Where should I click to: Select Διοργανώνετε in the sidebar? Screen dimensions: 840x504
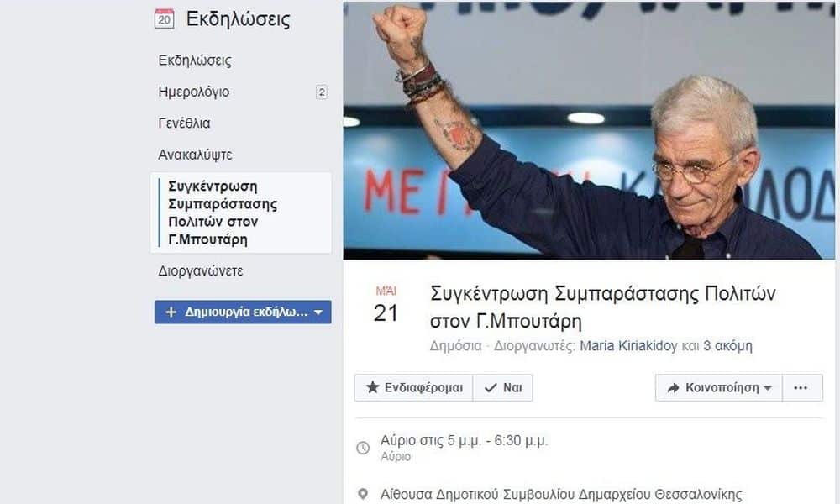click(201, 271)
